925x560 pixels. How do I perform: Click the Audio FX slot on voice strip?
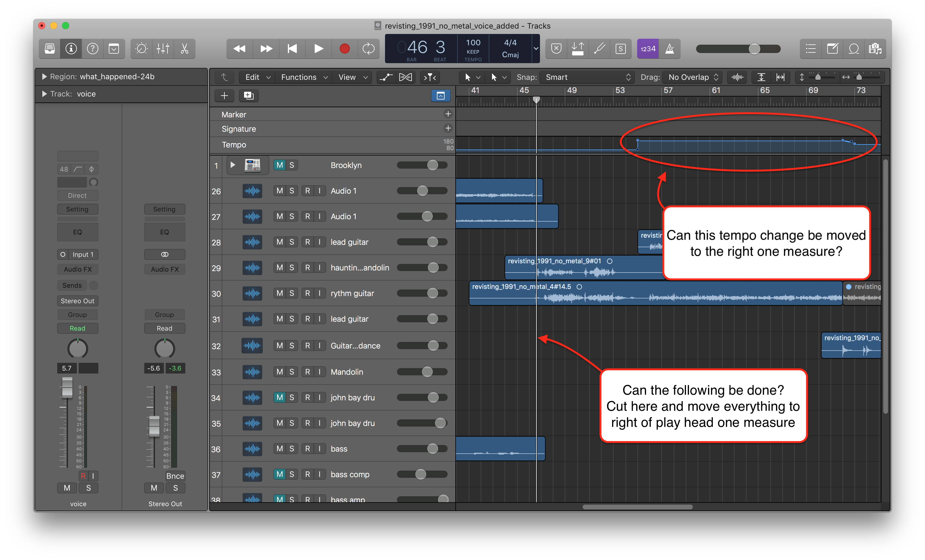[x=77, y=269]
